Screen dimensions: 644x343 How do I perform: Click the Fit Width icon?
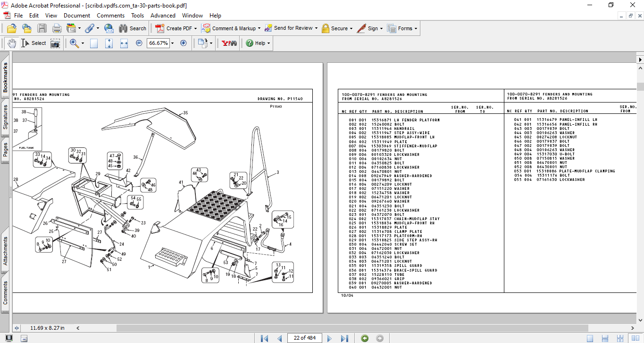click(x=124, y=43)
